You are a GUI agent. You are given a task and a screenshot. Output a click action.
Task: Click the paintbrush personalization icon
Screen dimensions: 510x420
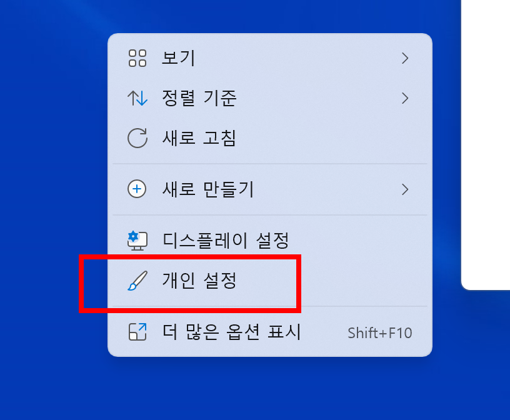click(x=137, y=281)
